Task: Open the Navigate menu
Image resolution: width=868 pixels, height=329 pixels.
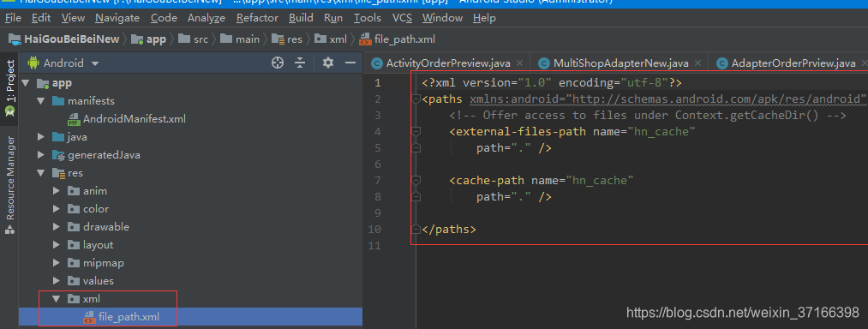Action: click(x=117, y=18)
